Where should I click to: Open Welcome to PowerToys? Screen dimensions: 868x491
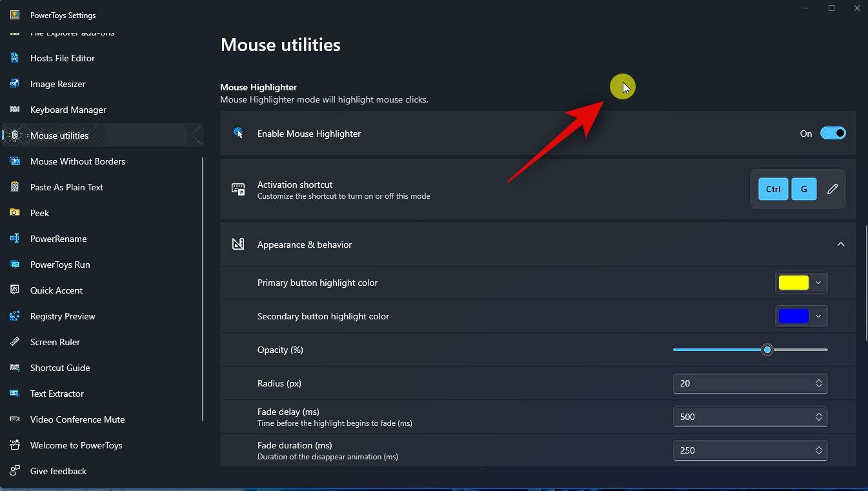tap(76, 445)
